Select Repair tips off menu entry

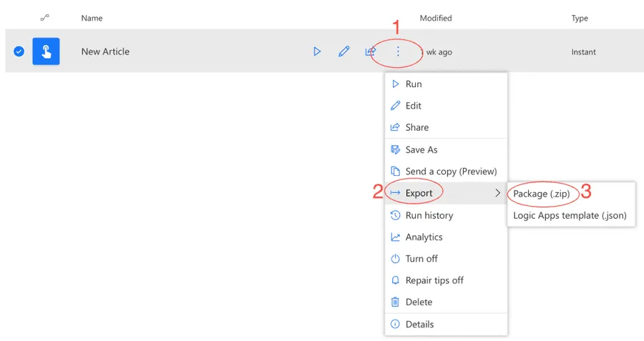coord(434,280)
